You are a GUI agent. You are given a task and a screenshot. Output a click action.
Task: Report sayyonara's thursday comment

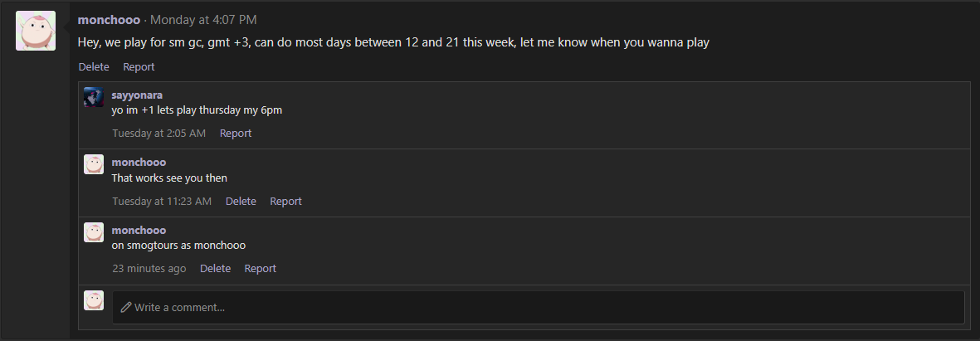click(236, 133)
